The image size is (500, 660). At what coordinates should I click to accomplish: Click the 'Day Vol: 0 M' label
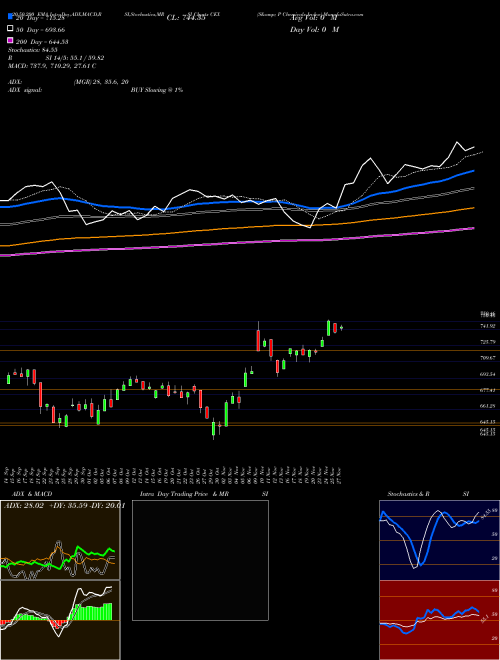point(314,30)
